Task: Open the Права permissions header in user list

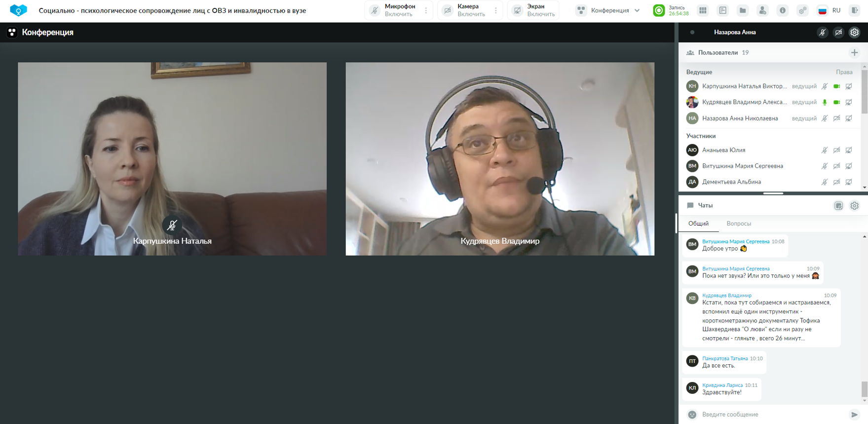Action: (x=844, y=72)
